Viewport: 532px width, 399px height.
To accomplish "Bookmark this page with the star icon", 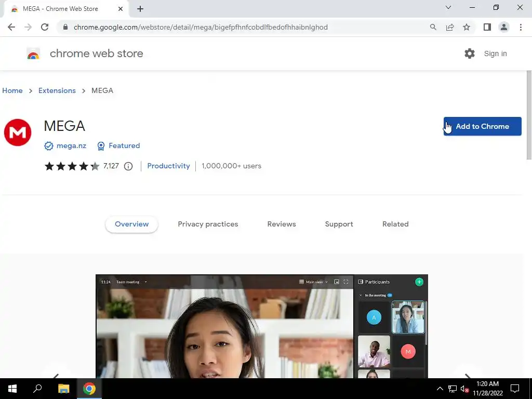I will pyautogui.click(x=467, y=27).
